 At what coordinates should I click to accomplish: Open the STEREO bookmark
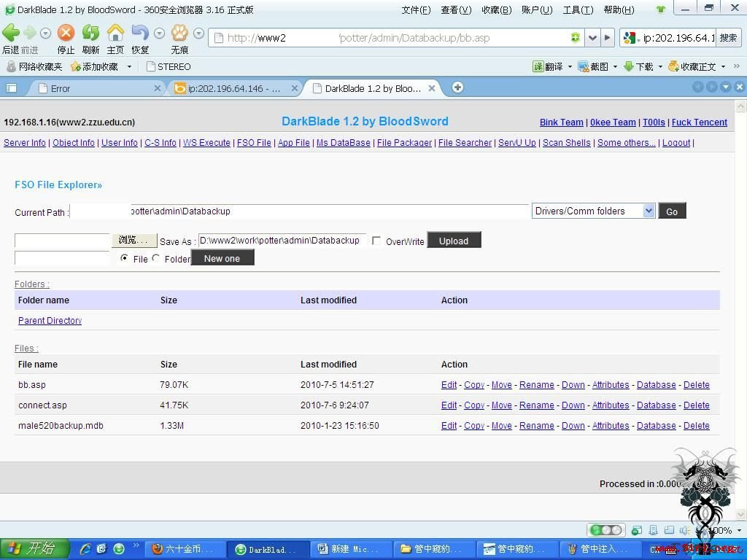coord(169,66)
